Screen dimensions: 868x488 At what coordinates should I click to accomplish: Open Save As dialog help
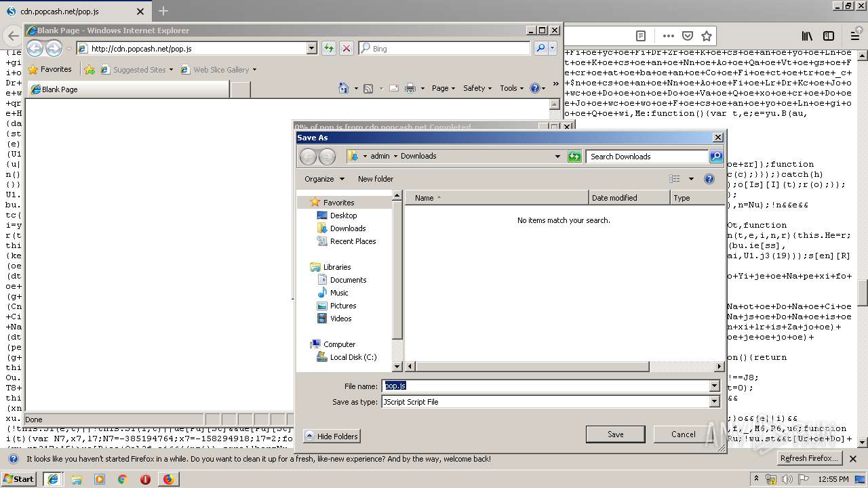click(709, 179)
